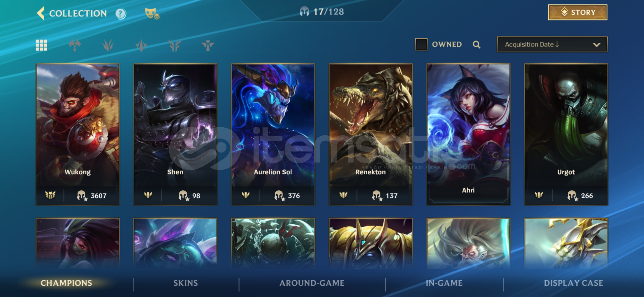Filter champions by the first role icon

coord(75,45)
